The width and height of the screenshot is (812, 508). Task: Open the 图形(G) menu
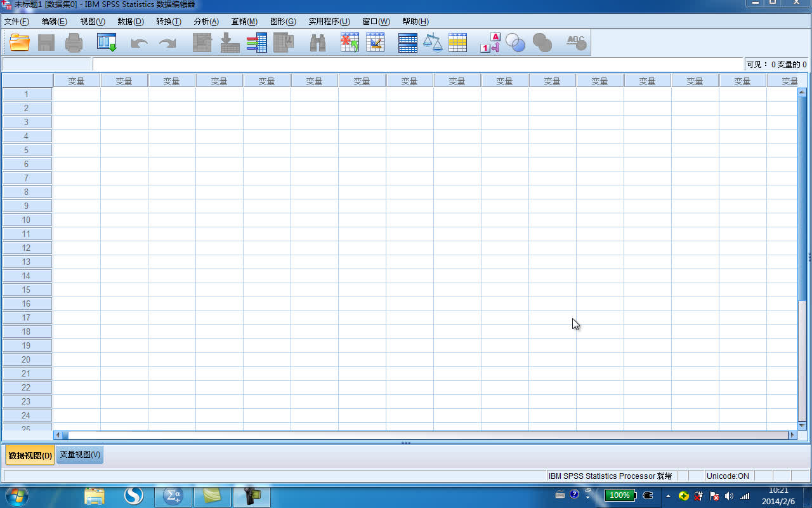283,22
